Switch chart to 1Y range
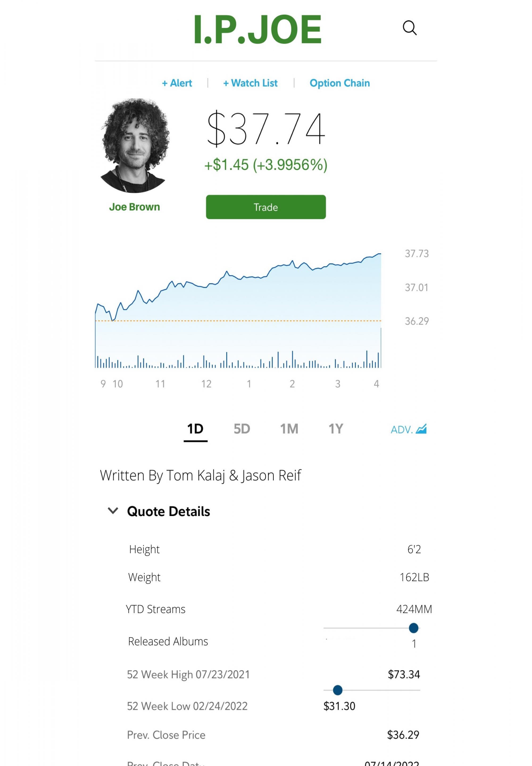This screenshot has width=532, height=766. (336, 429)
